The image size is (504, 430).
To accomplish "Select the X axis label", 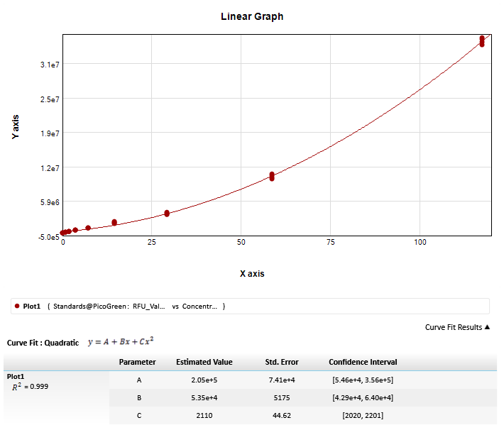I will tap(252, 273).
